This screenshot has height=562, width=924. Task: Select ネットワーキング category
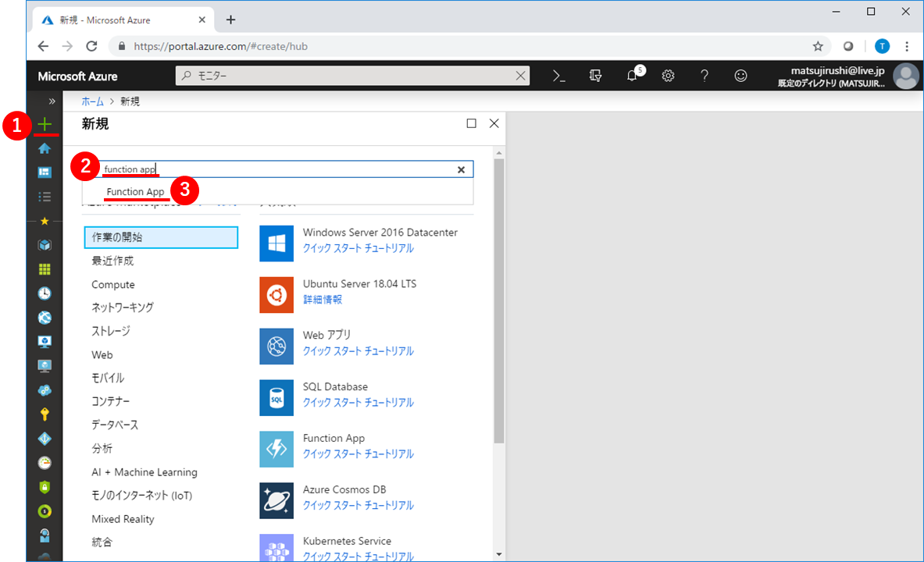123,308
